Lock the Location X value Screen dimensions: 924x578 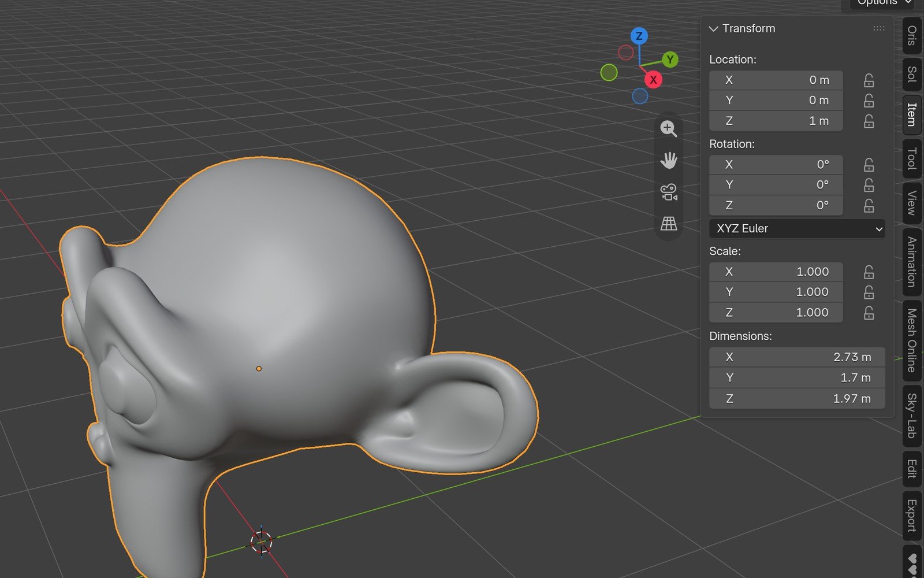(869, 80)
